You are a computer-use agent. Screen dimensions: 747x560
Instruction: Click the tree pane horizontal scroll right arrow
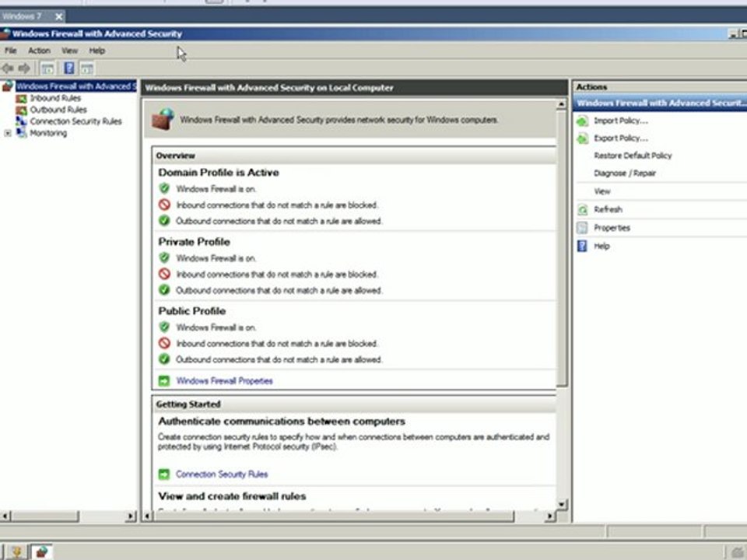pyautogui.click(x=131, y=516)
